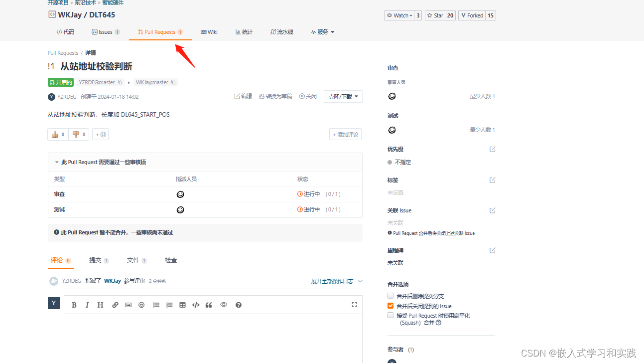Insert a table in the comment editor
The height and width of the screenshot is (363, 644).
pos(182,305)
